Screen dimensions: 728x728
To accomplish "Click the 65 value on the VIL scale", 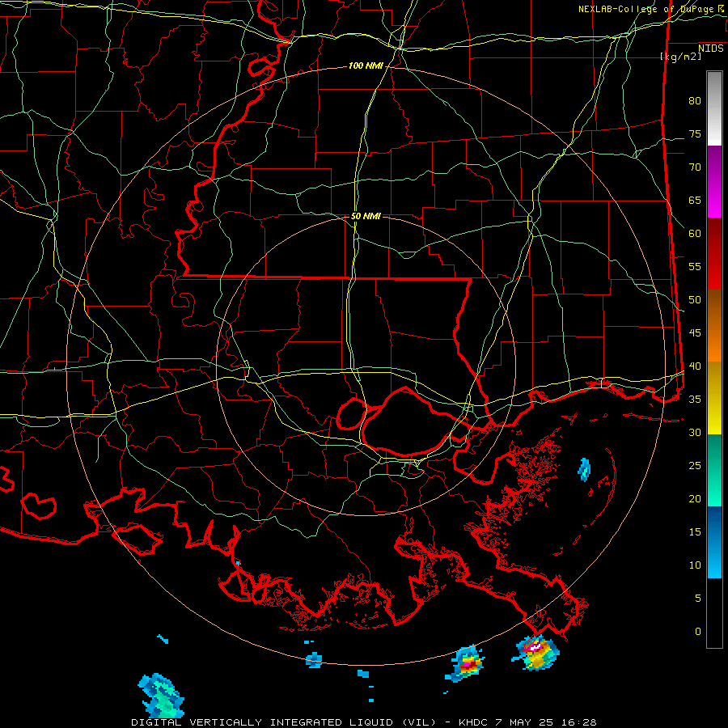I will (x=695, y=201).
